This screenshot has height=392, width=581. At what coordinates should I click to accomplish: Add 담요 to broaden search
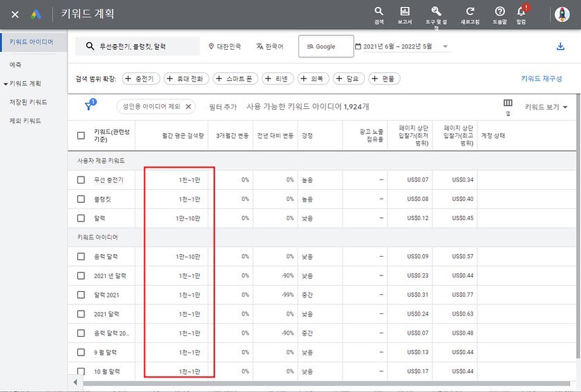tap(349, 79)
